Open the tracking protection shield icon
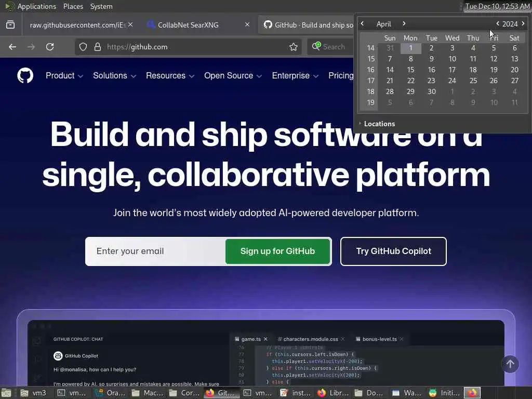This screenshot has height=399, width=532. (x=83, y=47)
